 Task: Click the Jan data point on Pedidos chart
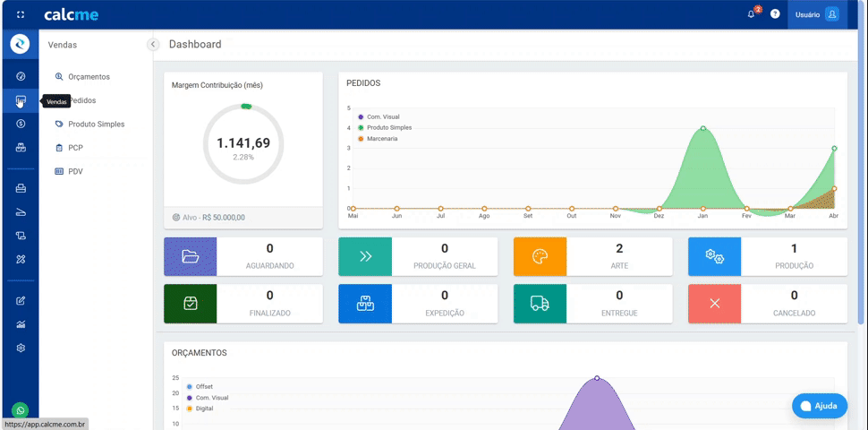[x=703, y=128]
